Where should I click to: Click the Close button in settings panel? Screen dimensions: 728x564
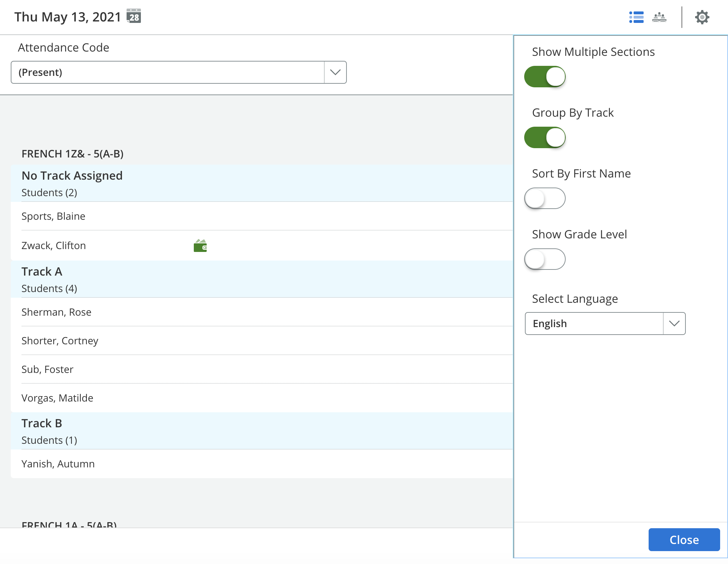684,540
